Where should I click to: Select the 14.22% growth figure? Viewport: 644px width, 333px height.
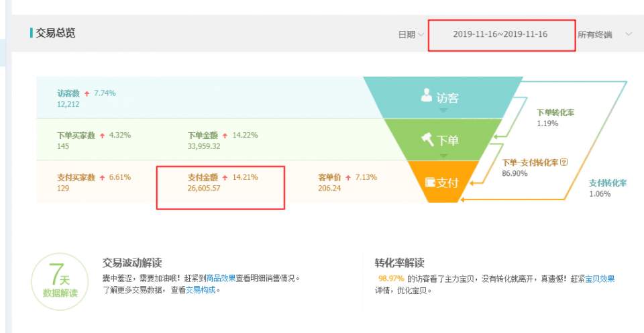(x=246, y=135)
